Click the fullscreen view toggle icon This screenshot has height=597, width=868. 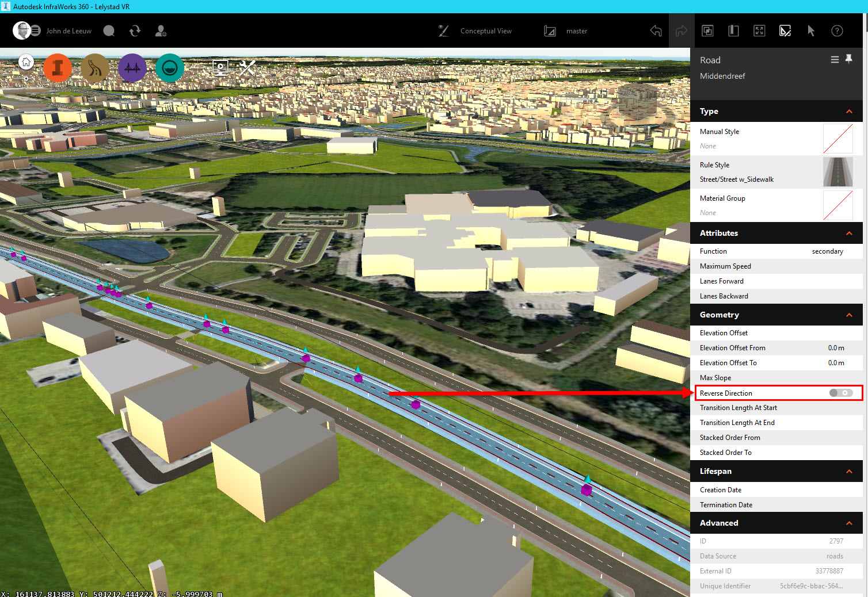pyautogui.click(x=759, y=30)
